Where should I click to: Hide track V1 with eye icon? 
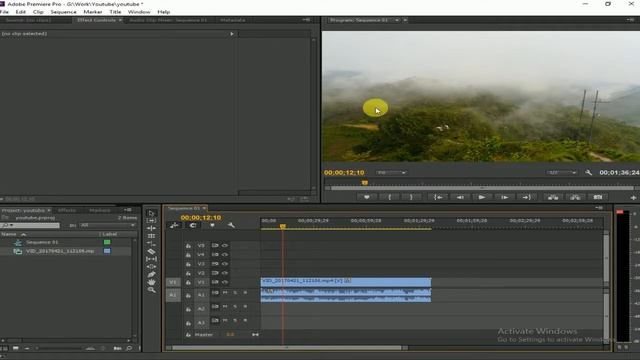225,282
